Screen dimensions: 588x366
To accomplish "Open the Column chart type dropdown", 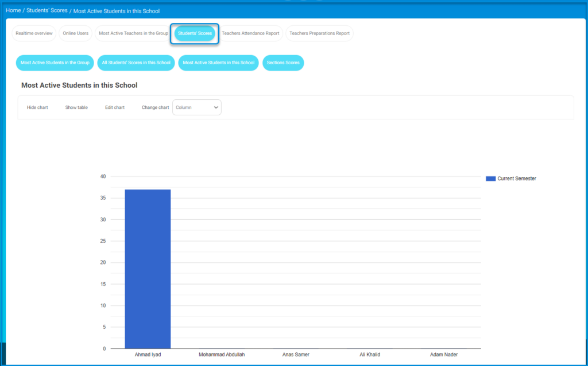I will [x=197, y=107].
